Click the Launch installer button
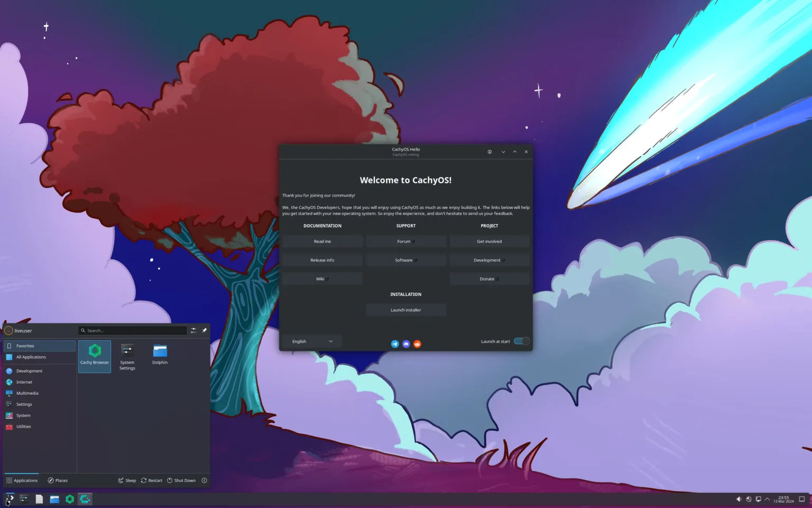 pyautogui.click(x=406, y=310)
